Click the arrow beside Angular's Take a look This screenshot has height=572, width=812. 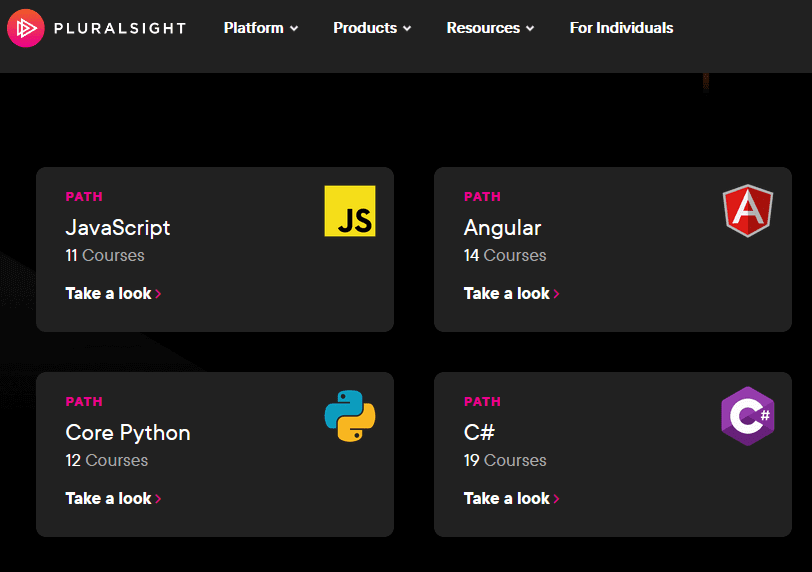click(557, 294)
